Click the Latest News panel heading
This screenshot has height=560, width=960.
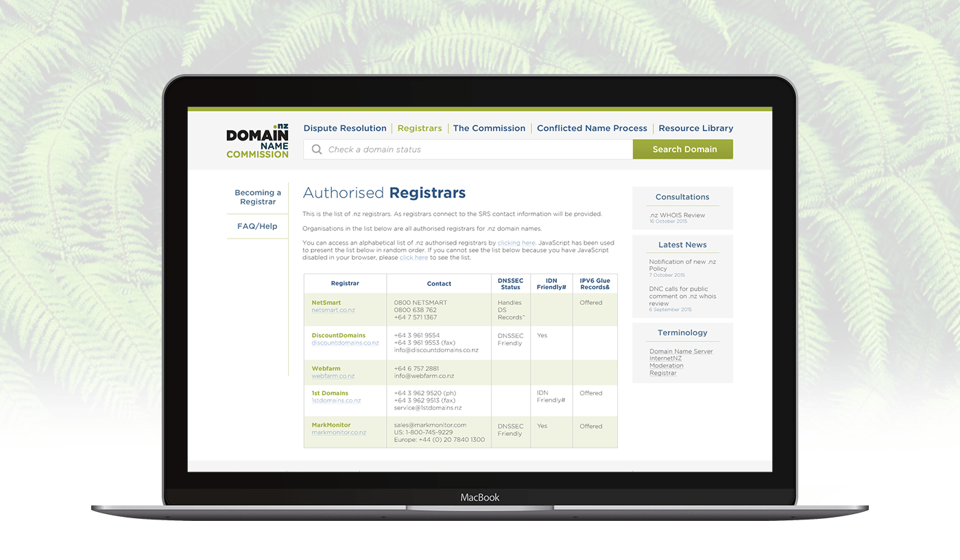pyautogui.click(x=682, y=245)
